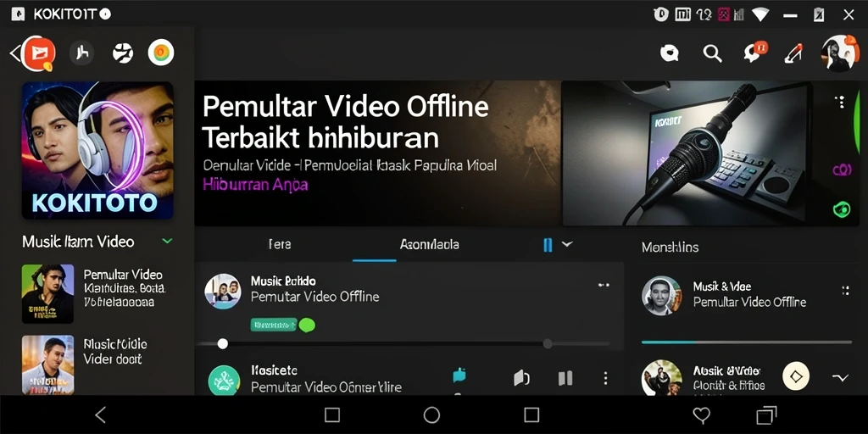Tap the left square navigation button
The image size is (868, 434).
pos(332,415)
